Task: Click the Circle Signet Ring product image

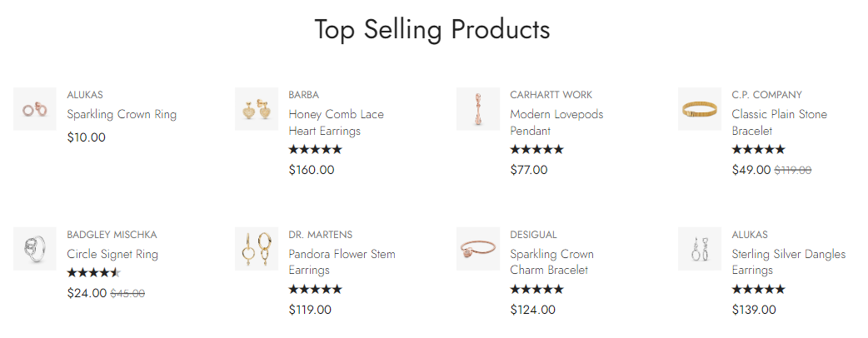Action: tap(35, 249)
